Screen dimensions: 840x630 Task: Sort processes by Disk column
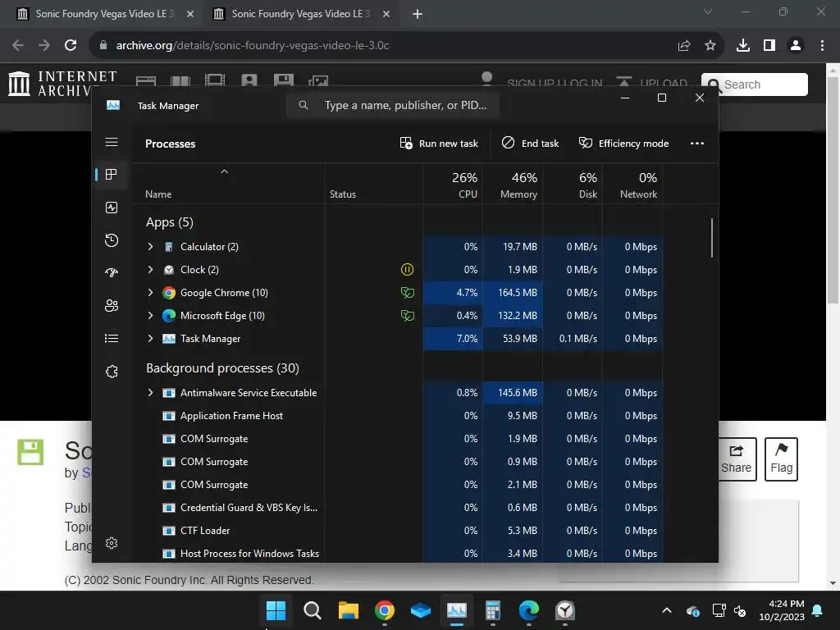point(573,184)
